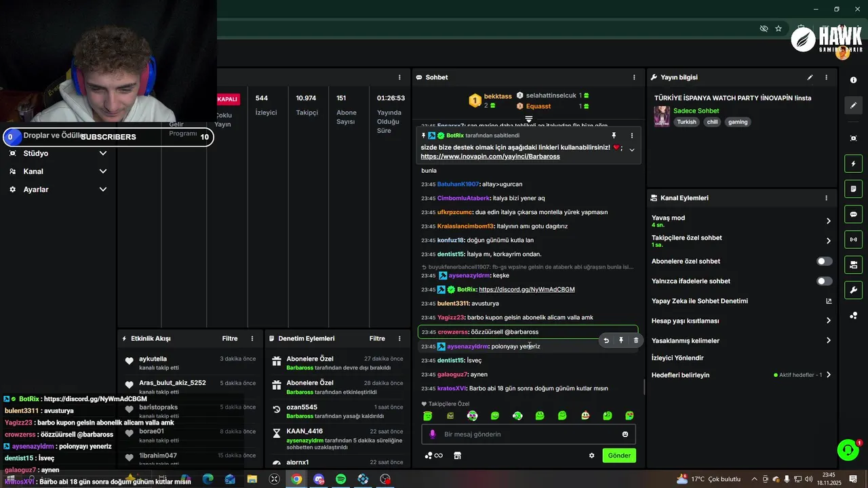Open stats panel three-dot menu
This screenshot has width=868, height=488.
(x=399, y=77)
